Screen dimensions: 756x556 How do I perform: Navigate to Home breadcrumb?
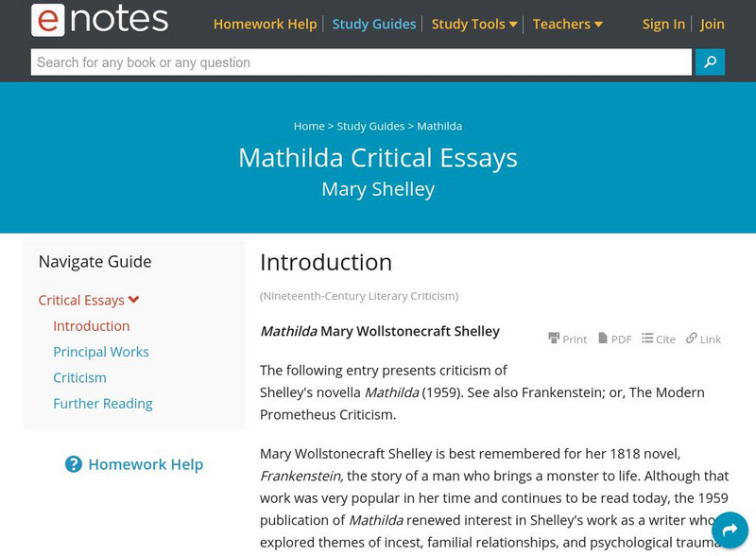309,126
